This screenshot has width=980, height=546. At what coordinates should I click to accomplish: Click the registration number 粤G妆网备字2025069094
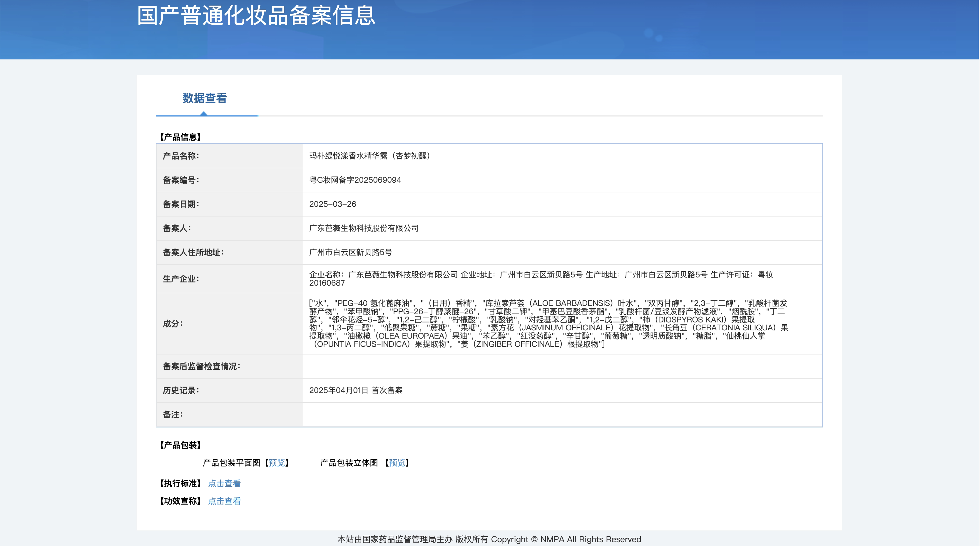click(355, 180)
